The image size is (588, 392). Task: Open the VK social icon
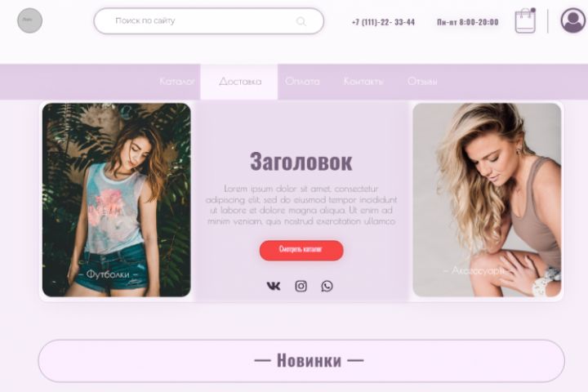(274, 286)
